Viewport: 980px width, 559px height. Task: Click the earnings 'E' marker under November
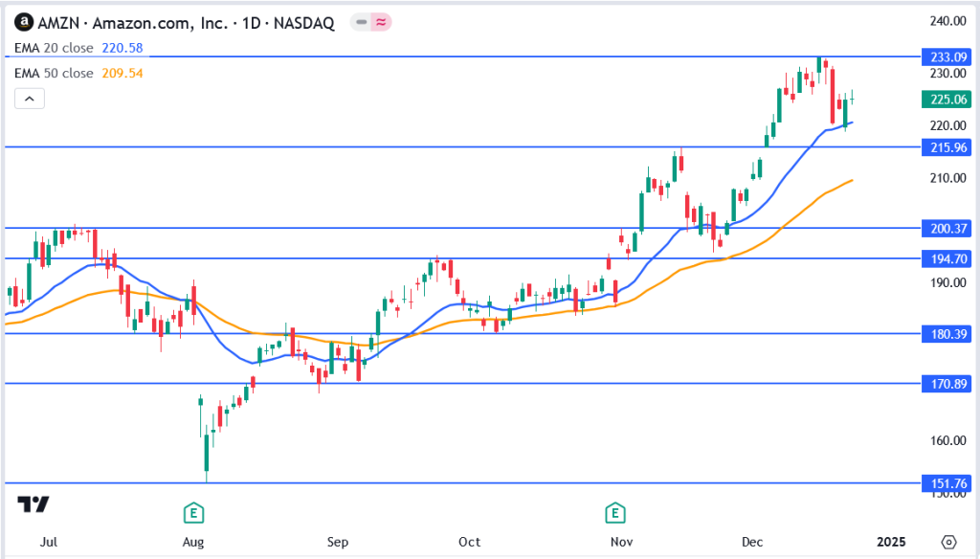coord(613,514)
